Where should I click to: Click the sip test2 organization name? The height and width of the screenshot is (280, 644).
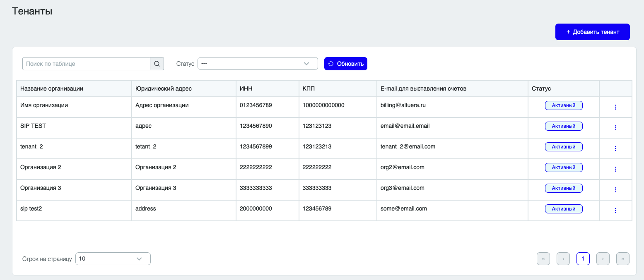click(31, 208)
